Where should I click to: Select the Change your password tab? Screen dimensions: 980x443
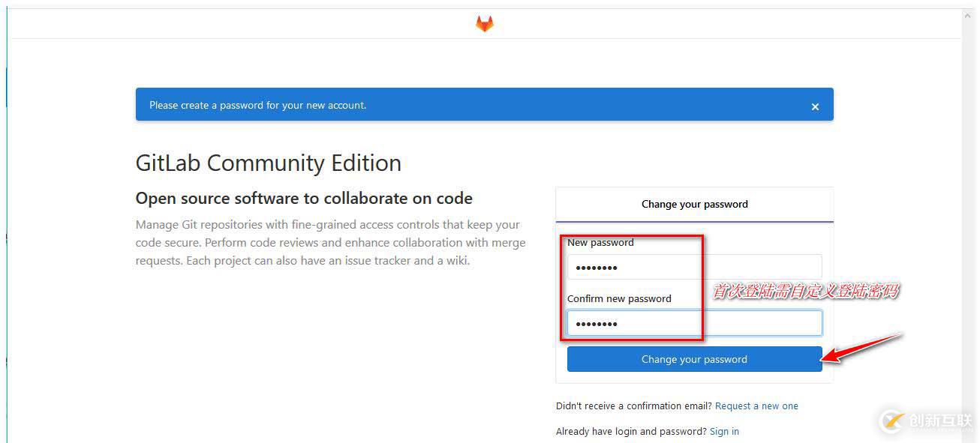click(x=694, y=204)
